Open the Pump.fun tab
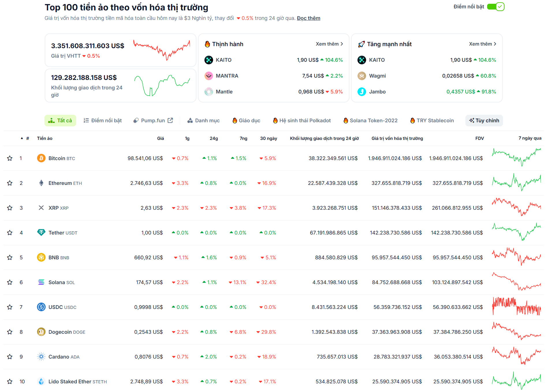The height and width of the screenshot is (392, 546). tap(153, 121)
